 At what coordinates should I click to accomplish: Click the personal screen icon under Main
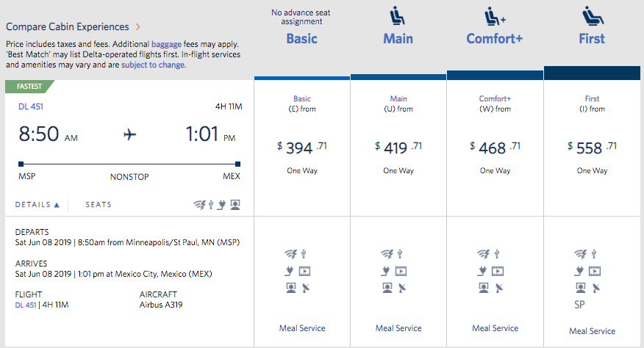click(x=387, y=288)
